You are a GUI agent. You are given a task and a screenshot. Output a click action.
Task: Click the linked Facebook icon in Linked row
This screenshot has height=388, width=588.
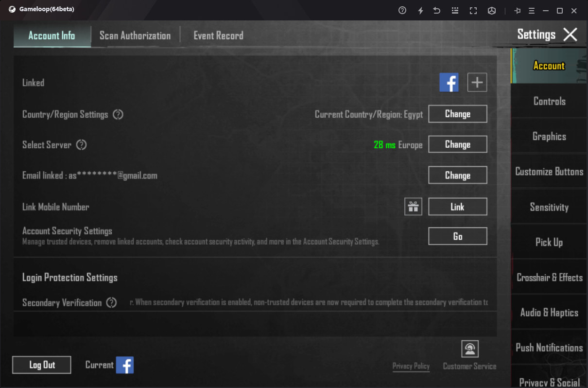449,83
